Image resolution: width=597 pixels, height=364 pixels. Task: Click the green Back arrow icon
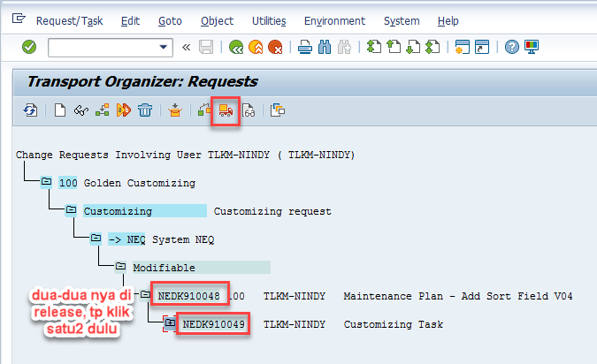click(235, 47)
